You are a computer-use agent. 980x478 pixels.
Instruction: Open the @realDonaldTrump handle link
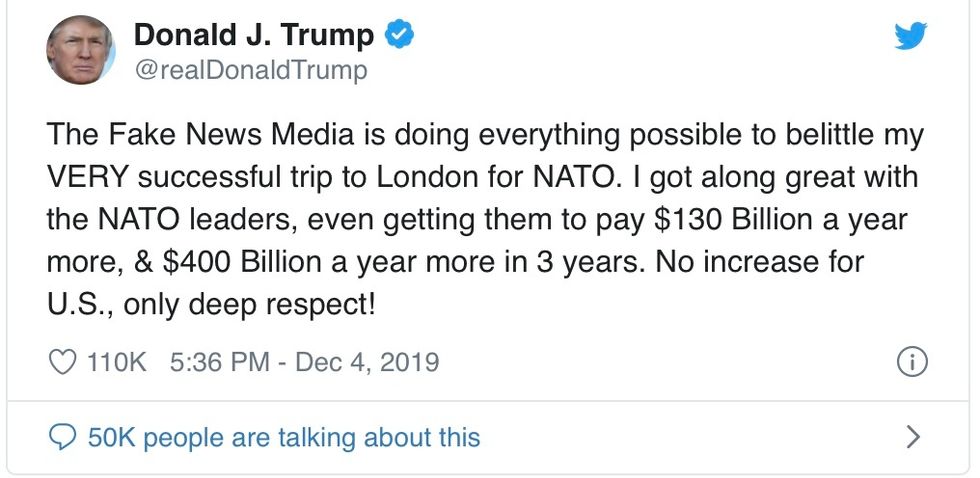coord(250,70)
